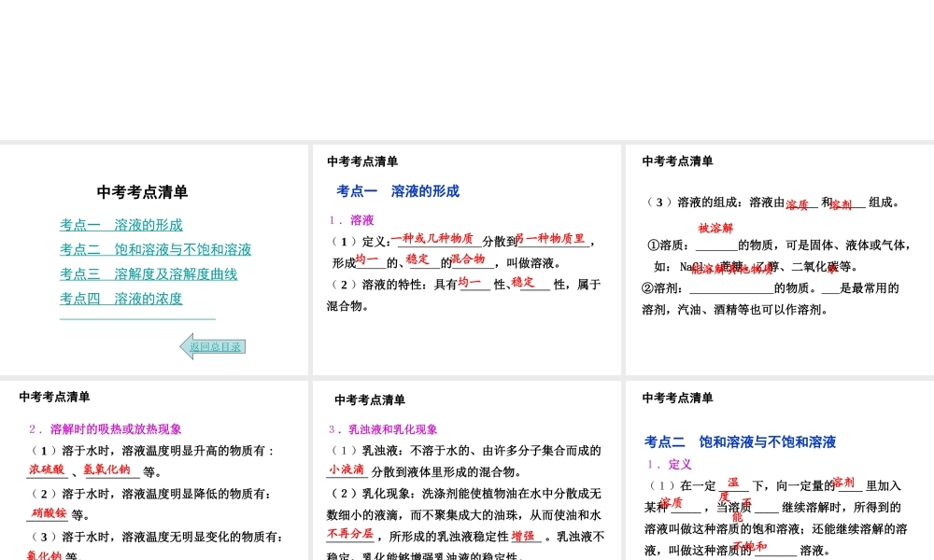
Task: Click bold title 中考考点清单 on contents slide
Action: pos(142,192)
